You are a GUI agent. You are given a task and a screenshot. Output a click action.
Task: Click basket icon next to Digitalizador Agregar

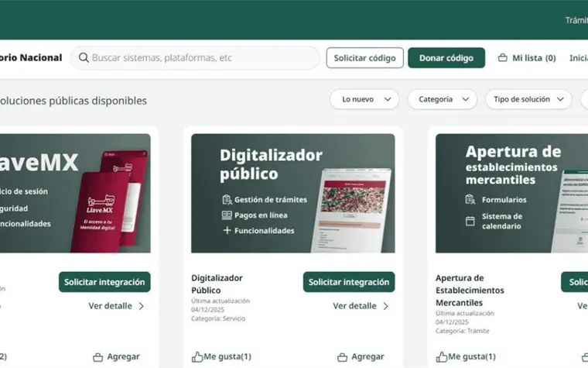(x=342, y=357)
